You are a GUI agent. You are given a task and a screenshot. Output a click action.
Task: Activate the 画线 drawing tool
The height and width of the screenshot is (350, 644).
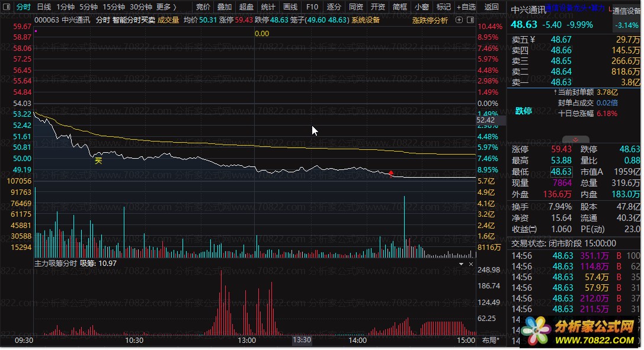(x=290, y=7)
